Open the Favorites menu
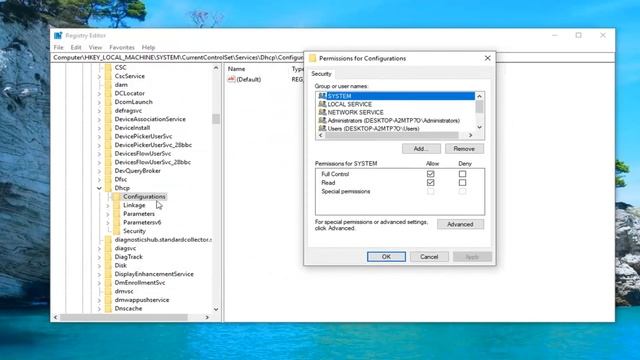 pos(122,47)
